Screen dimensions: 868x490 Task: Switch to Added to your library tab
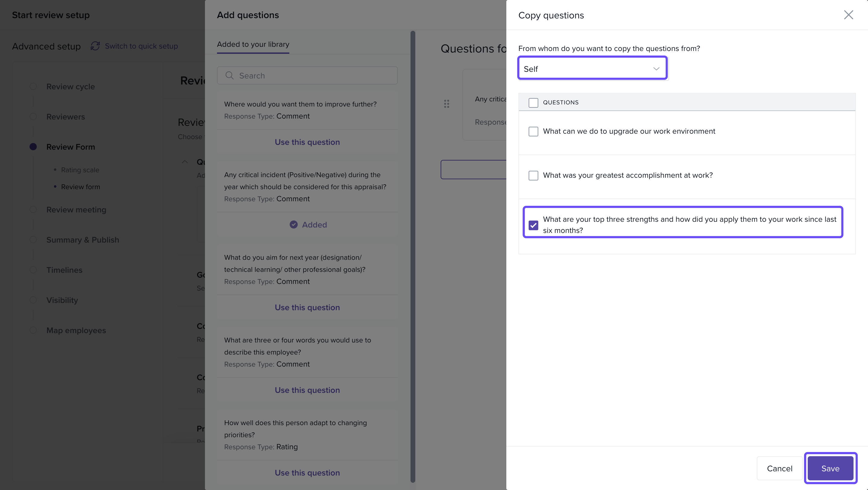(253, 45)
